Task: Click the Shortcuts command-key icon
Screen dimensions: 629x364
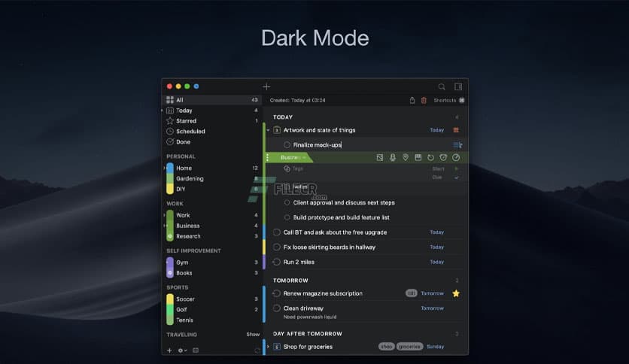Action: click(x=462, y=100)
